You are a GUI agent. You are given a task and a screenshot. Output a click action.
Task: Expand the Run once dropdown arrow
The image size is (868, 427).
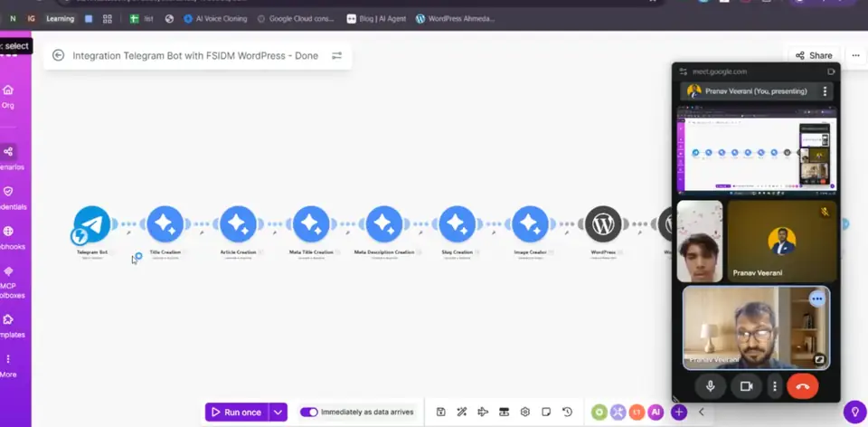click(278, 412)
